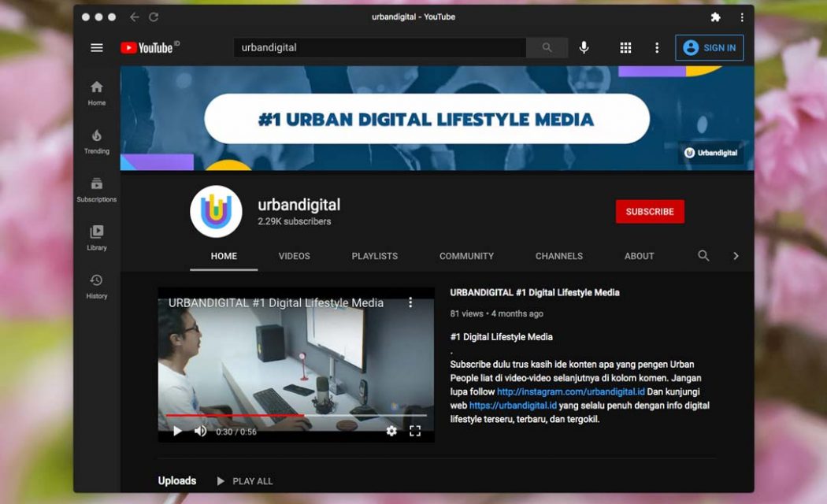Start a voice search with the microphone icon

pyautogui.click(x=584, y=47)
